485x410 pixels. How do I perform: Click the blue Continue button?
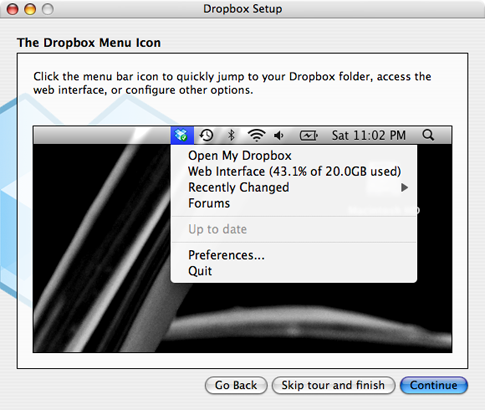click(434, 385)
